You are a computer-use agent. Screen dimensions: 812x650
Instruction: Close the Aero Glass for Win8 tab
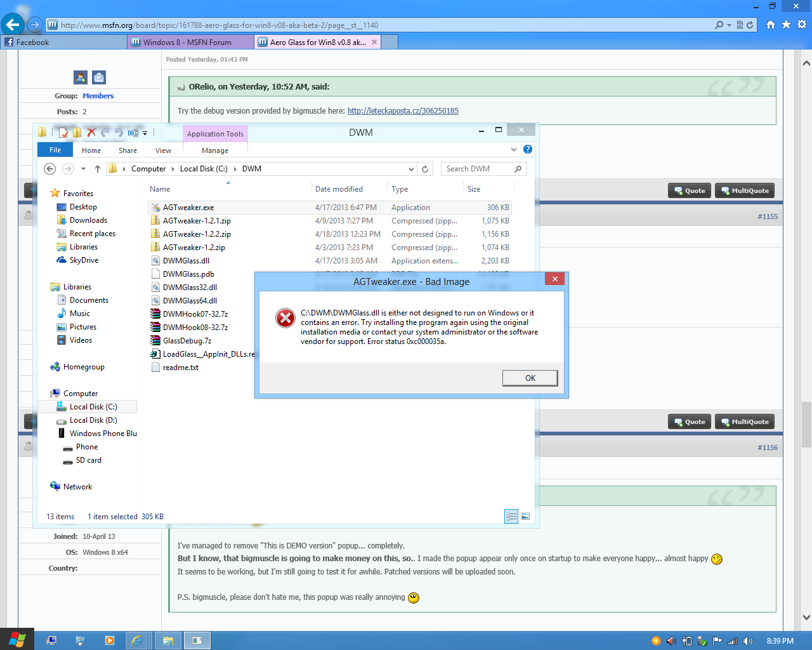[374, 42]
